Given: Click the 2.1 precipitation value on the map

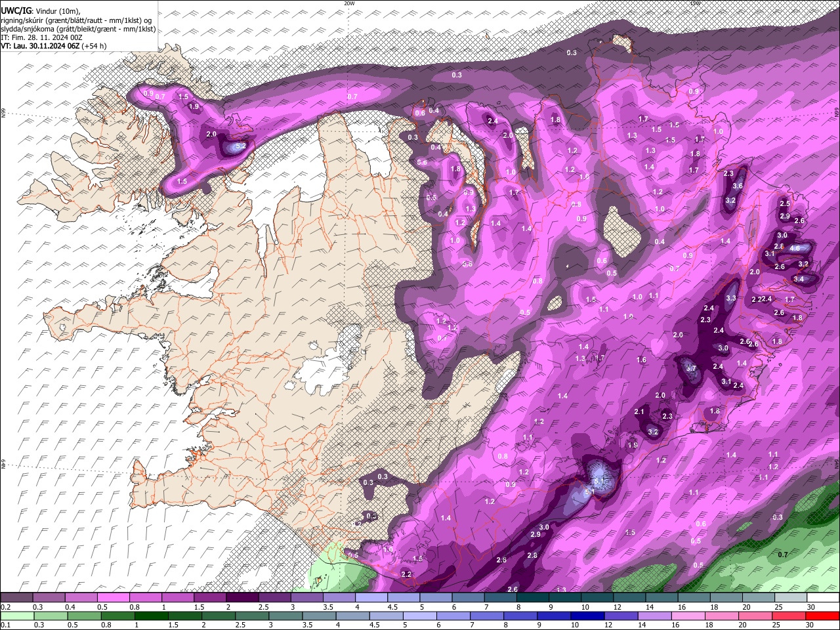Looking at the screenshot, I should coord(639,411).
